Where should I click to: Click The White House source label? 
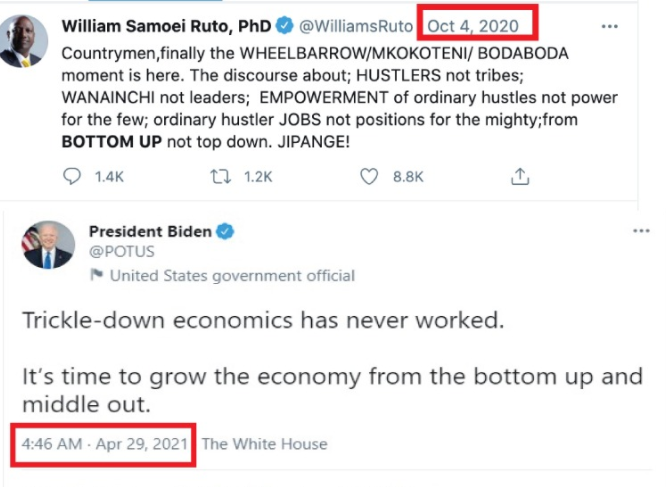(264, 443)
